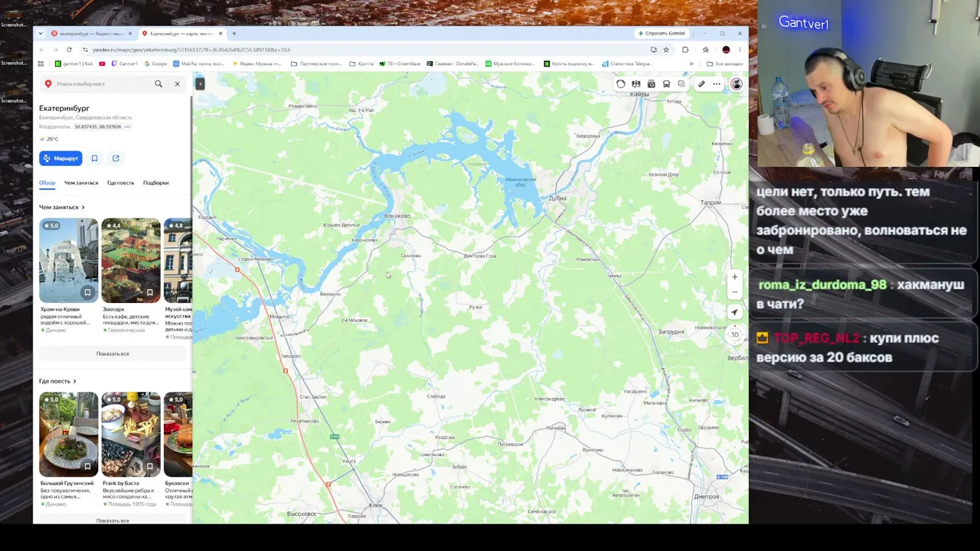Open the Партнерские прог... bookmarks folder
980x551 pixels.
point(316,64)
